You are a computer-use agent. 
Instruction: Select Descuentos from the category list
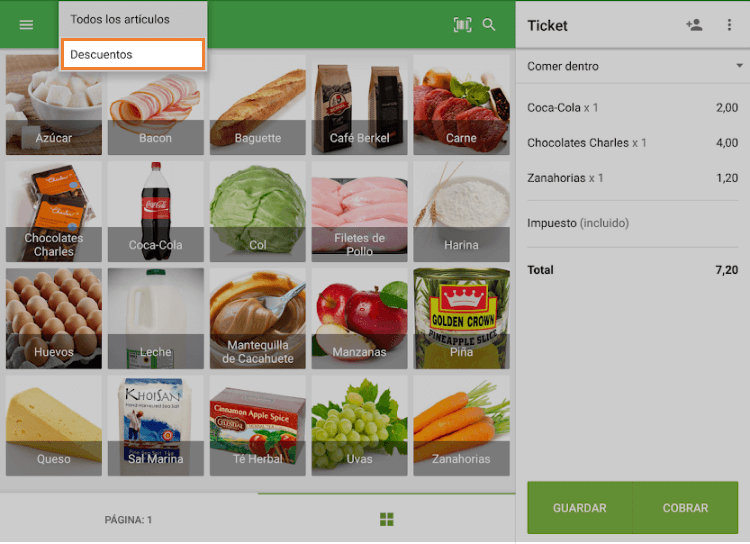[133, 54]
